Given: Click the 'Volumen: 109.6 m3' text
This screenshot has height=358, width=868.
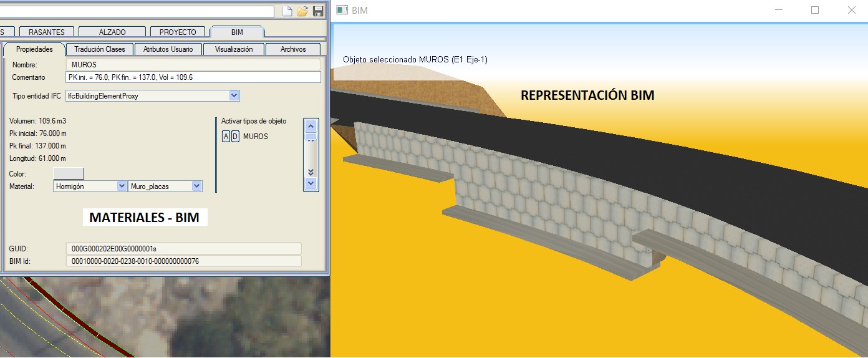Looking at the screenshot, I should click(x=38, y=120).
